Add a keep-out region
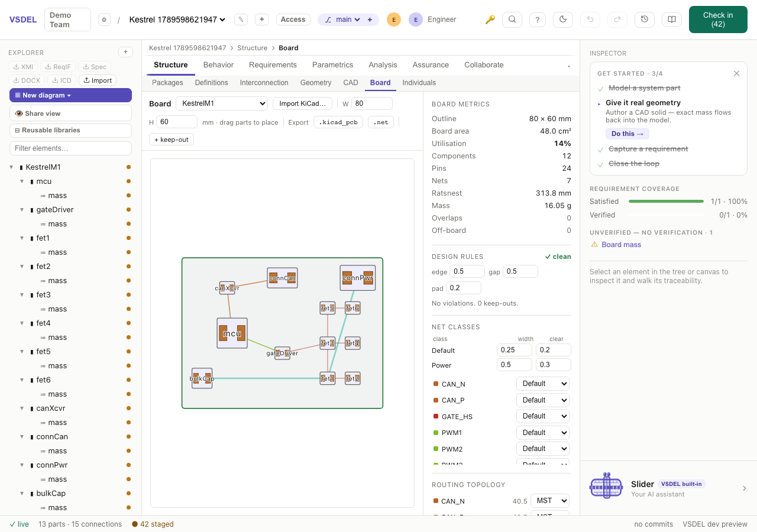The image size is (757, 532). coord(172,140)
